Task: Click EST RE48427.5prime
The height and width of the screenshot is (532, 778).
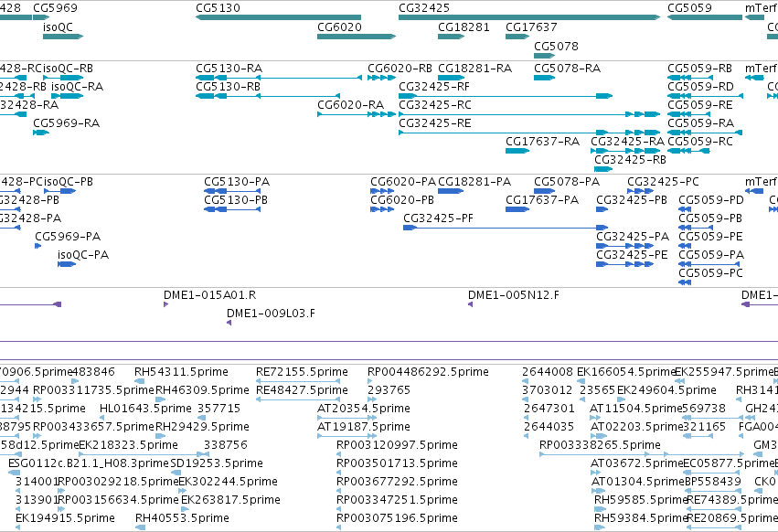Action: [298, 399]
